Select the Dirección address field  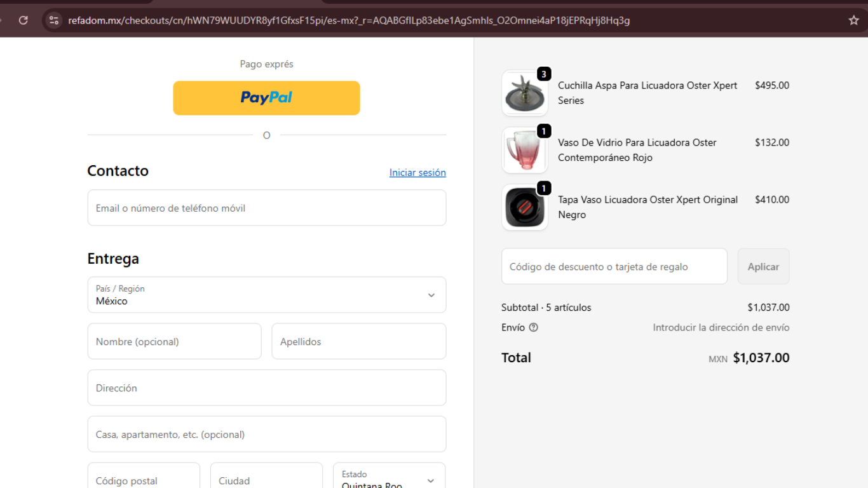point(266,388)
